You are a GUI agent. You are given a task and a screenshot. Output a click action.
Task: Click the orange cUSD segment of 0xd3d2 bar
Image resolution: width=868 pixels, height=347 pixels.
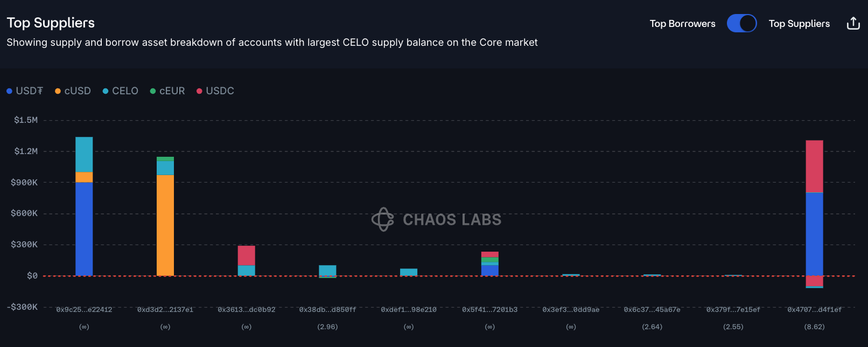coord(165,225)
